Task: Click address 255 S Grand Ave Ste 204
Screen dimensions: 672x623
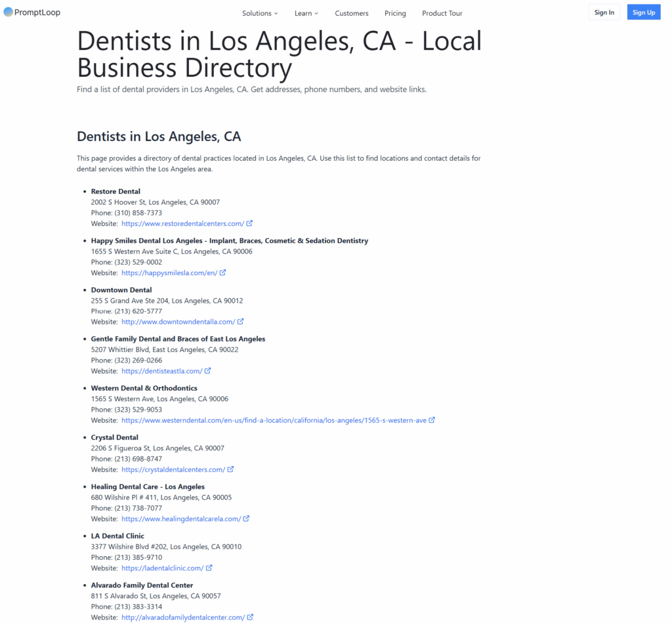Action: click(x=167, y=301)
